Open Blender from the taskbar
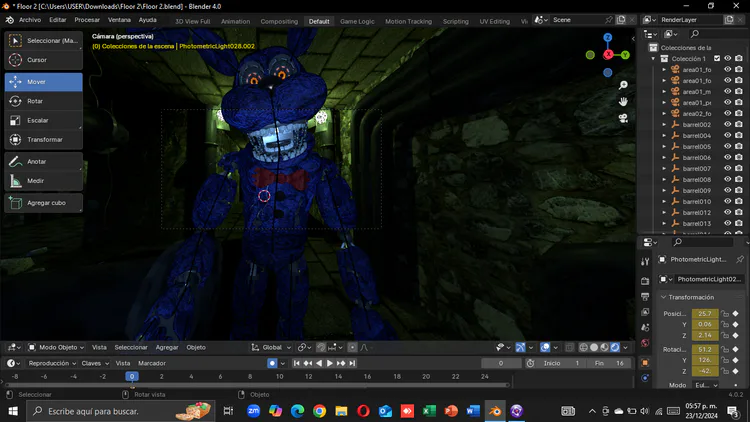The width and height of the screenshot is (750, 422). (495, 411)
